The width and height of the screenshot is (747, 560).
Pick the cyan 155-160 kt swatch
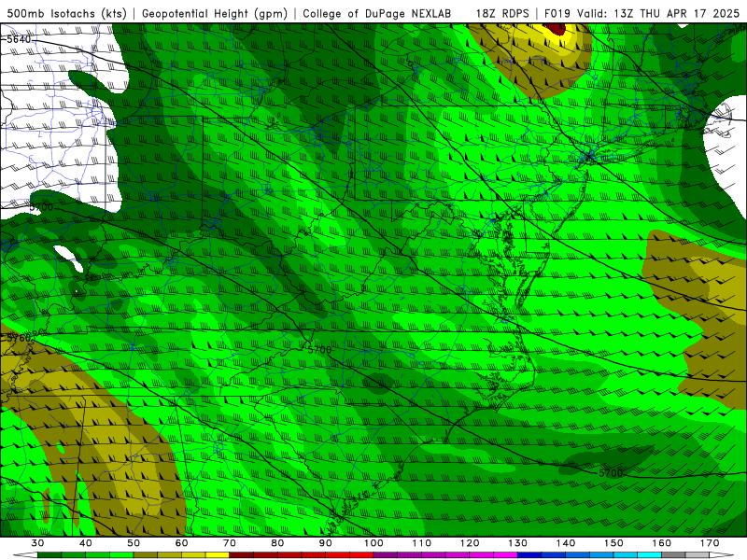(649, 555)
